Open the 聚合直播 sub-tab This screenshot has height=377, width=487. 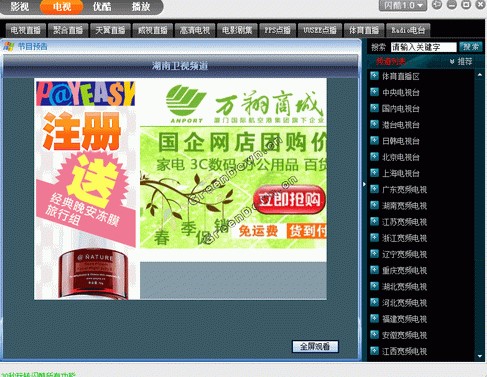click(x=68, y=30)
